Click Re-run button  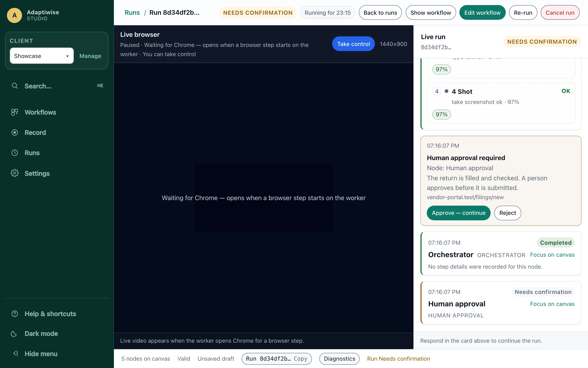[523, 13]
